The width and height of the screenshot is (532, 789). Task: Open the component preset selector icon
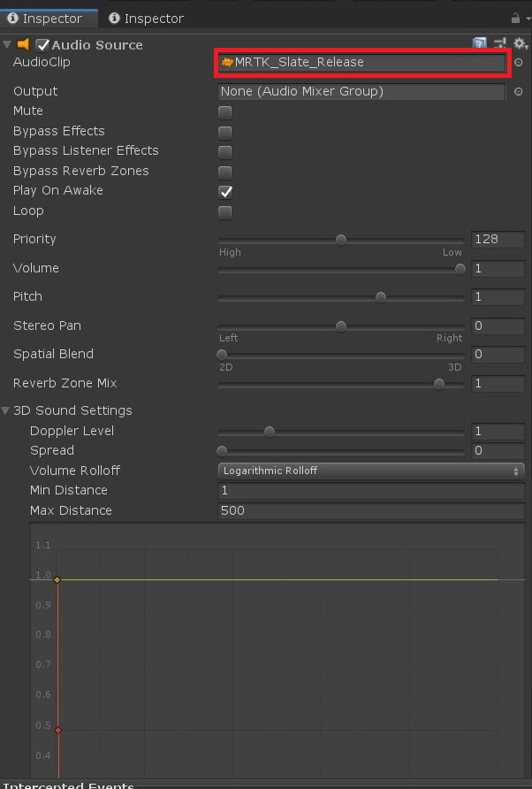pyautogui.click(x=500, y=43)
